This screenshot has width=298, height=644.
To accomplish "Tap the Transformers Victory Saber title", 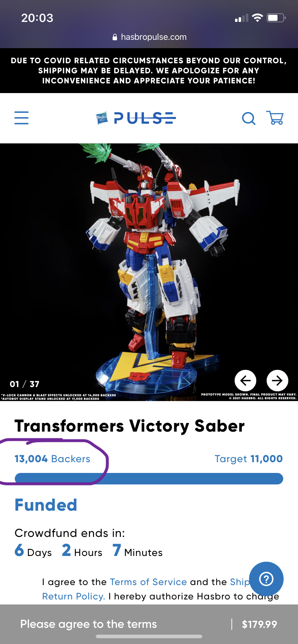I will pos(130,426).
